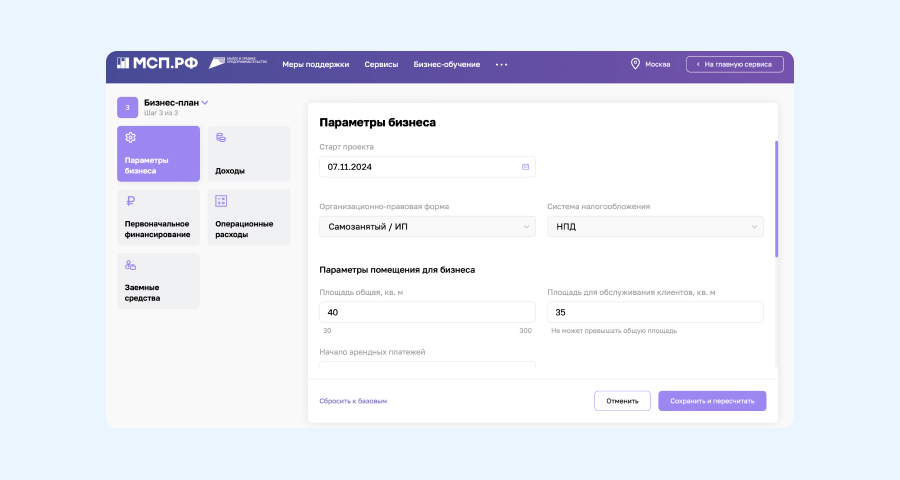The width and height of the screenshot is (900, 480).
Task: Open Организационно-правовая форма dropdown
Action: pyautogui.click(x=427, y=227)
